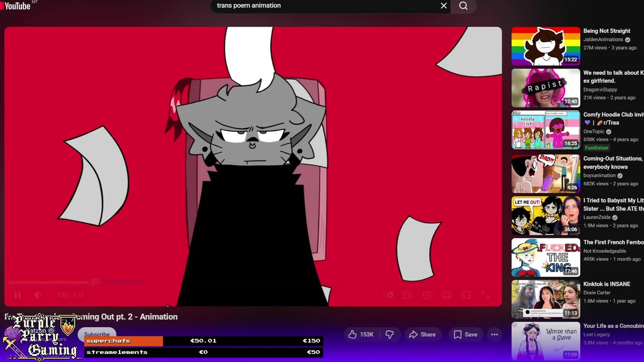Mute the video using the speaker icon

point(38,295)
